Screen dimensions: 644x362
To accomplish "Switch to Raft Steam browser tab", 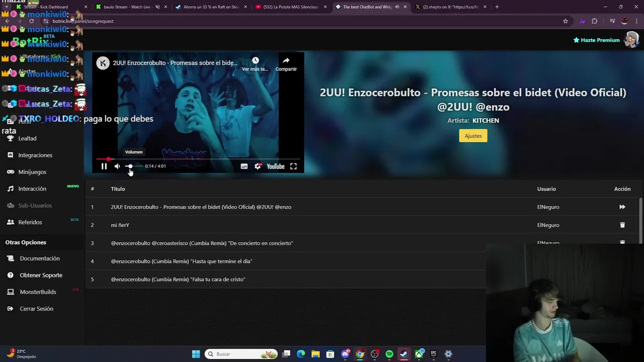I will [211, 7].
